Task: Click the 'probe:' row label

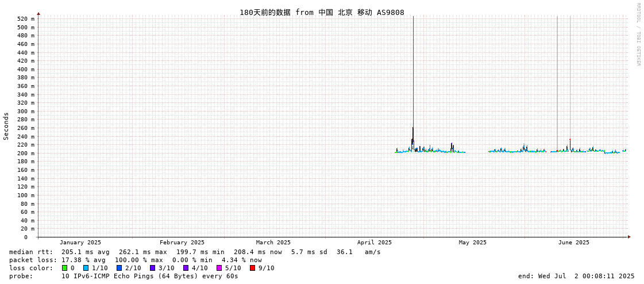Action: click(21, 276)
